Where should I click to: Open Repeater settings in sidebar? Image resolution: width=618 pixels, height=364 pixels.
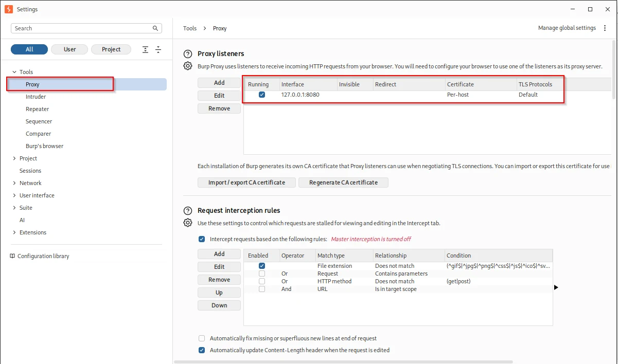point(38,109)
